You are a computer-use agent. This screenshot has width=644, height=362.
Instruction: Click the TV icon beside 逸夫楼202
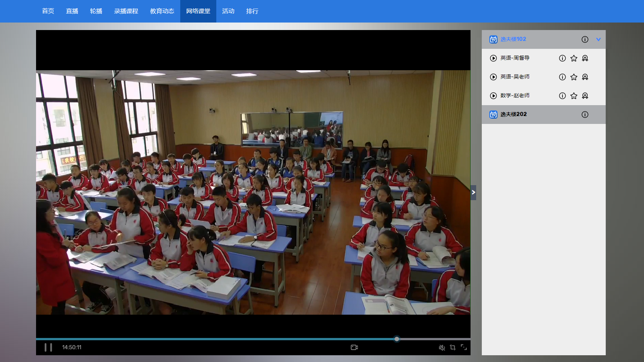tap(493, 115)
